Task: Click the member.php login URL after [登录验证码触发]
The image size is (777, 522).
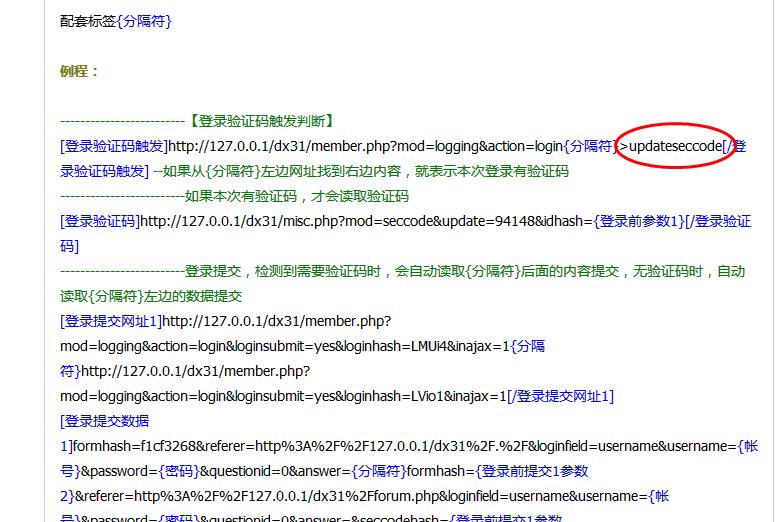Action: click(365, 147)
